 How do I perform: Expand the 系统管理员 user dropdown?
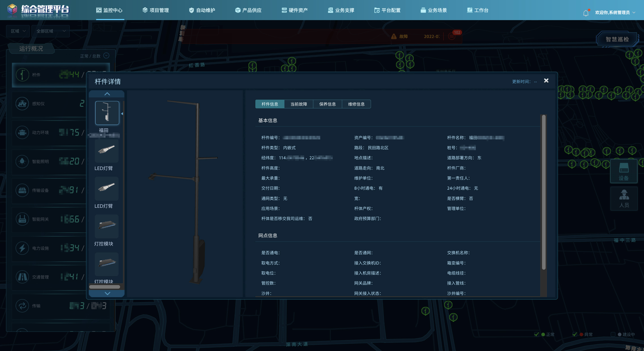(x=615, y=13)
